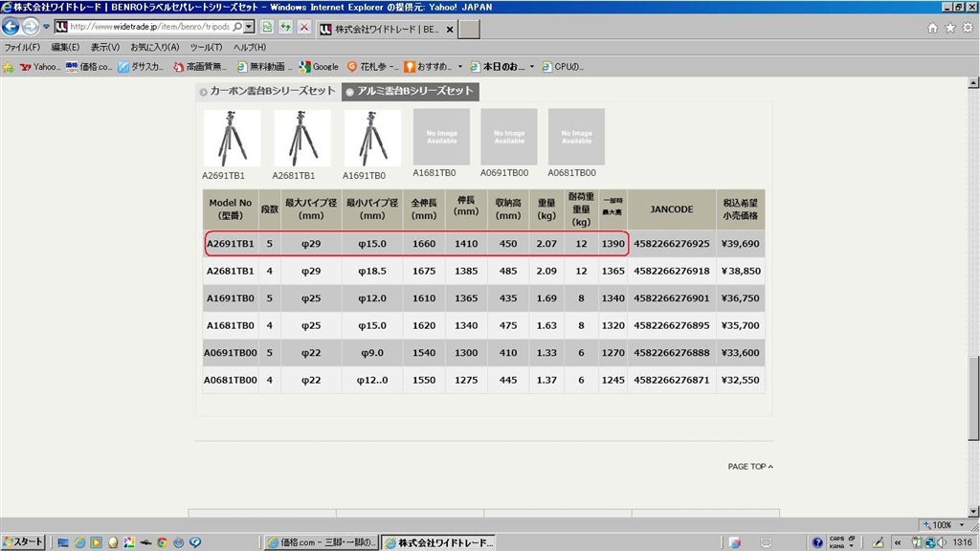
Task: Add to favorites bar star icon
Action: point(9,67)
